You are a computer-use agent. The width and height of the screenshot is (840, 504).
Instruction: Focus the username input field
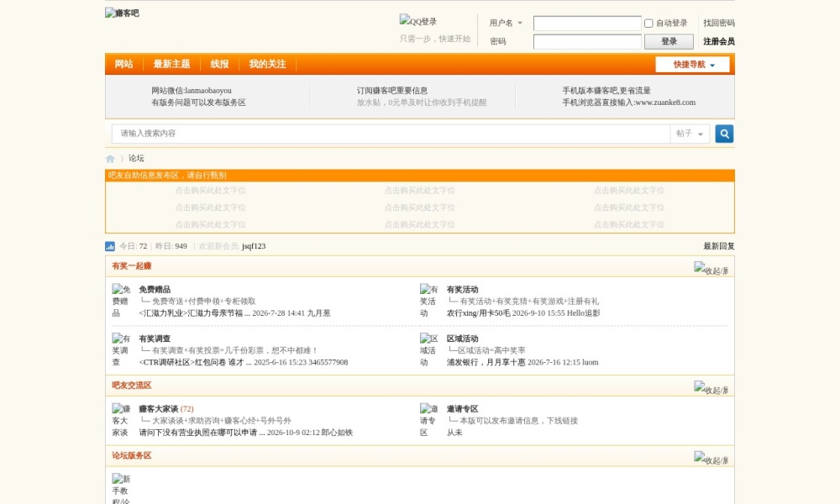(587, 23)
